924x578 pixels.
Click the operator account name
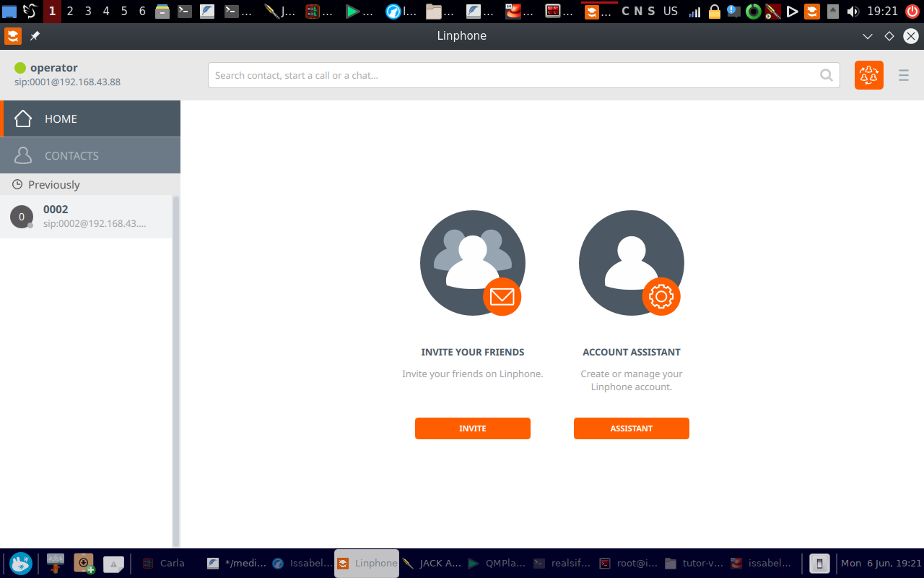point(54,68)
